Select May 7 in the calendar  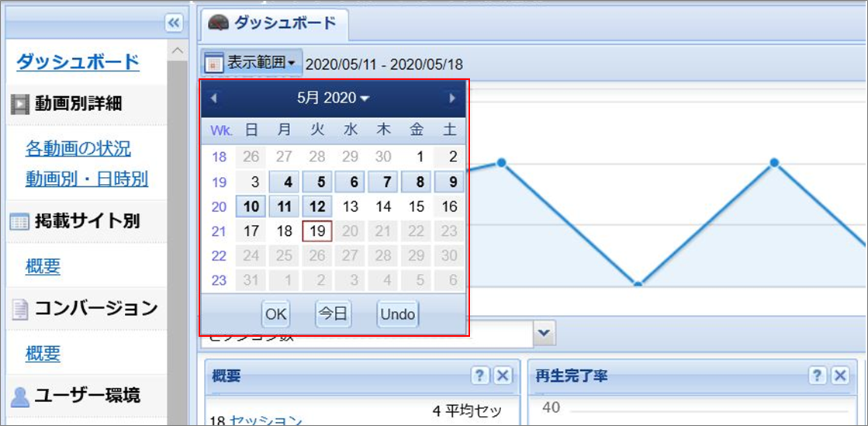click(384, 182)
